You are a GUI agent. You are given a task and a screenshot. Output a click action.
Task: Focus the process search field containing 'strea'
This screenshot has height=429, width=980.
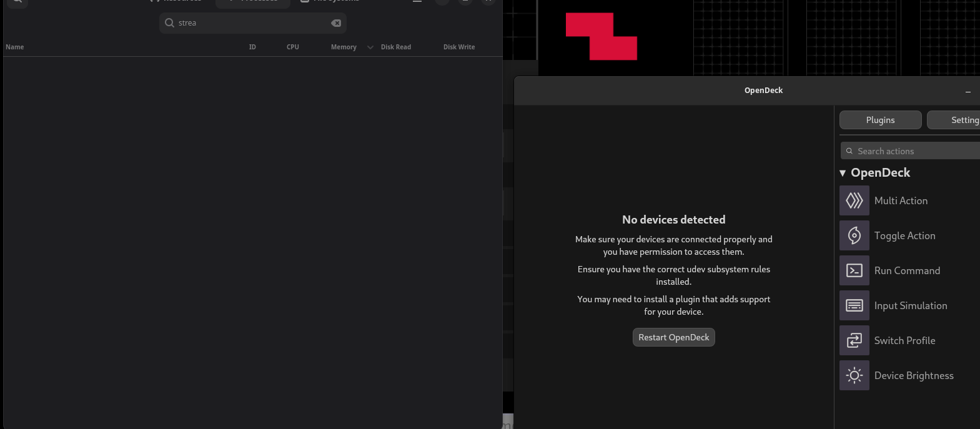pyautogui.click(x=253, y=23)
